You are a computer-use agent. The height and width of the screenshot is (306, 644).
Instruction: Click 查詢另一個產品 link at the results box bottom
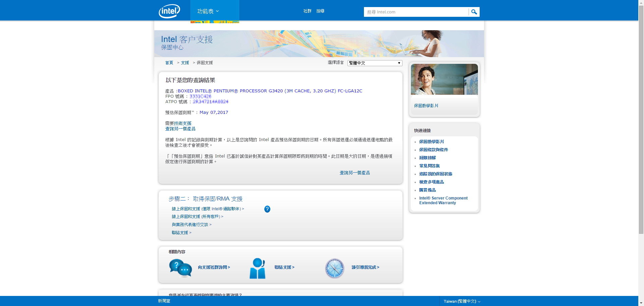coord(355,173)
